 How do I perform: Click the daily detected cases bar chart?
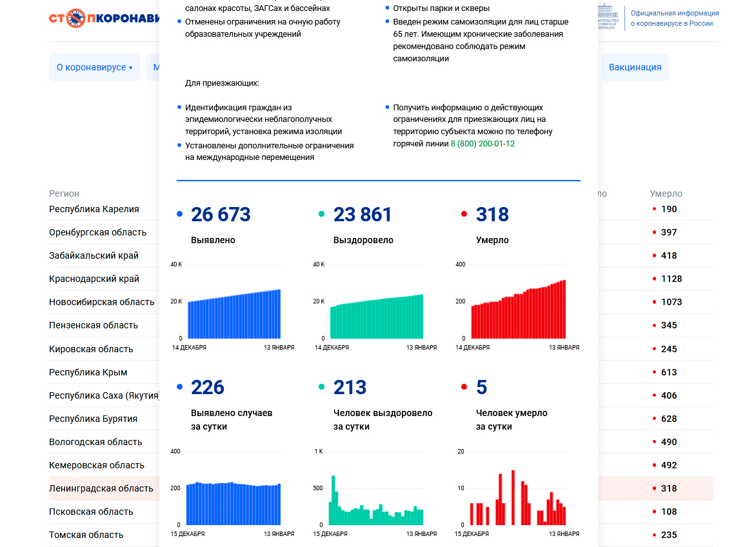[x=234, y=503]
